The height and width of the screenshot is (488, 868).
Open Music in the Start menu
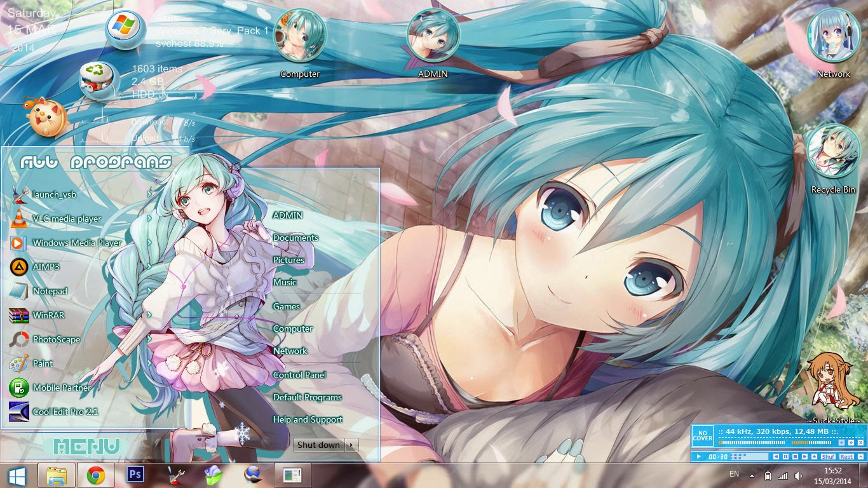(x=285, y=282)
